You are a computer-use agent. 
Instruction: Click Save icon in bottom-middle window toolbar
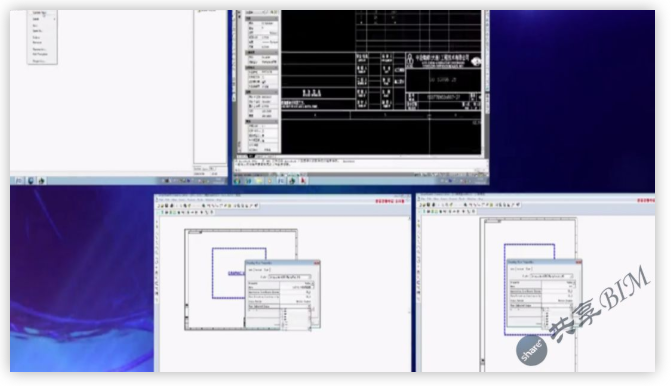tap(166, 206)
